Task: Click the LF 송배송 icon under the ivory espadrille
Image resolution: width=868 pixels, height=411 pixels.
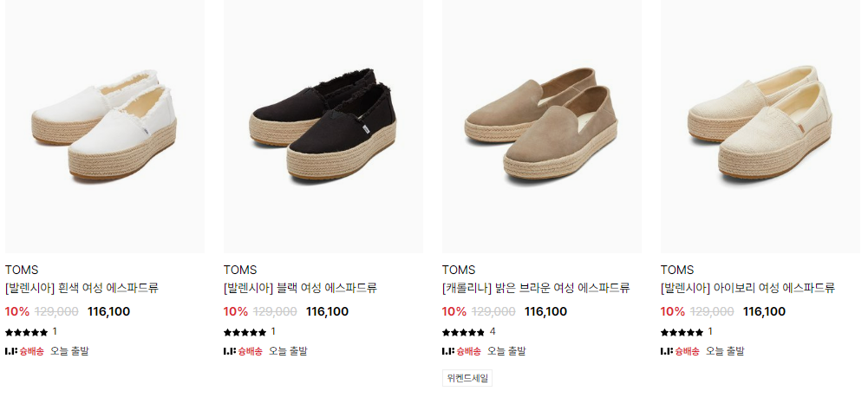Action: [x=680, y=351]
